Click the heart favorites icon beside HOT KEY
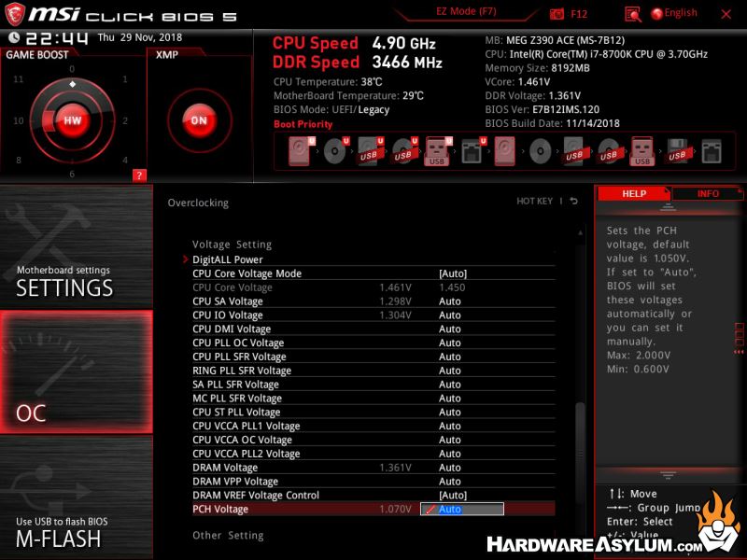This screenshot has width=747, height=560. (575, 202)
